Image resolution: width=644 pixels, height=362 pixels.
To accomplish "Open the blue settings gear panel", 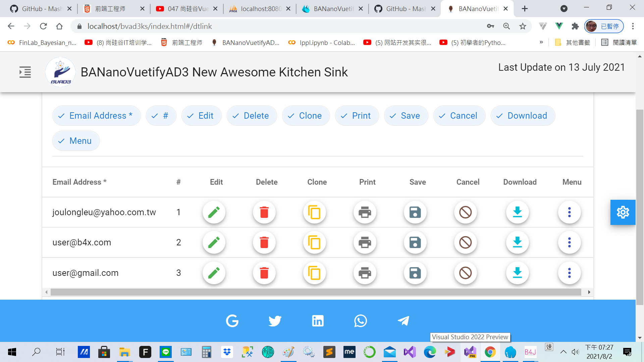I will point(623,212).
